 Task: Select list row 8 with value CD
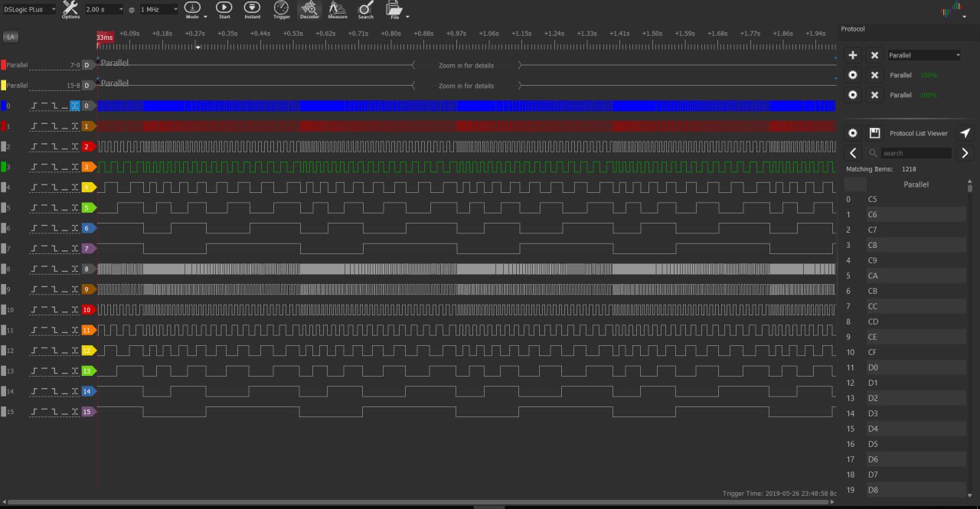pyautogui.click(x=905, y=321)
